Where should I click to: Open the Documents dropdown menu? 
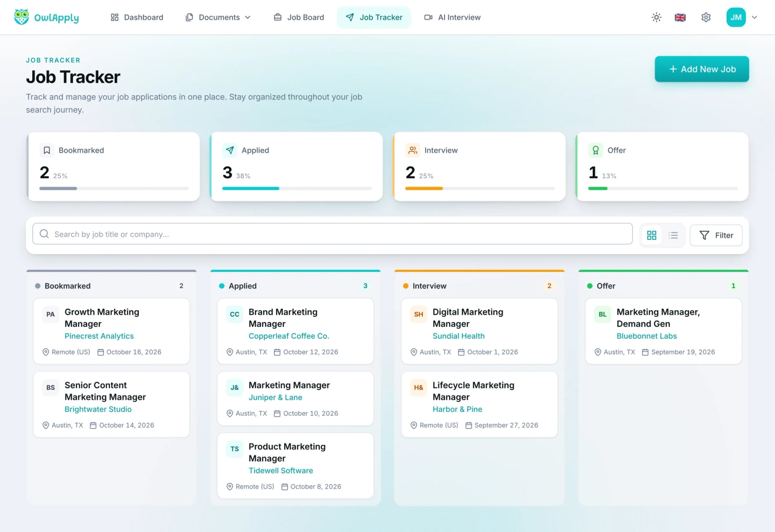click(x=218, y=17)
